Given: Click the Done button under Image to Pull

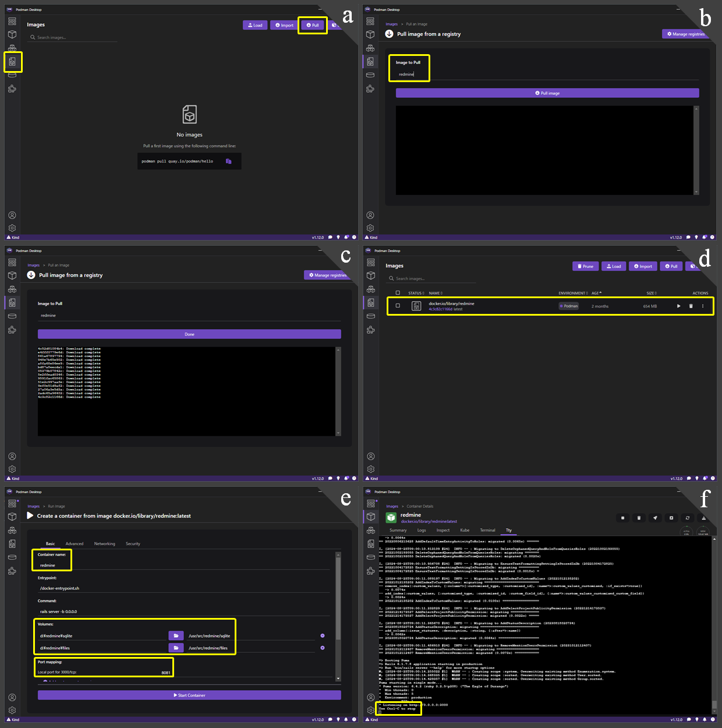Looking at the screenshot, I should pyautogui.click(x=189, y=334).
